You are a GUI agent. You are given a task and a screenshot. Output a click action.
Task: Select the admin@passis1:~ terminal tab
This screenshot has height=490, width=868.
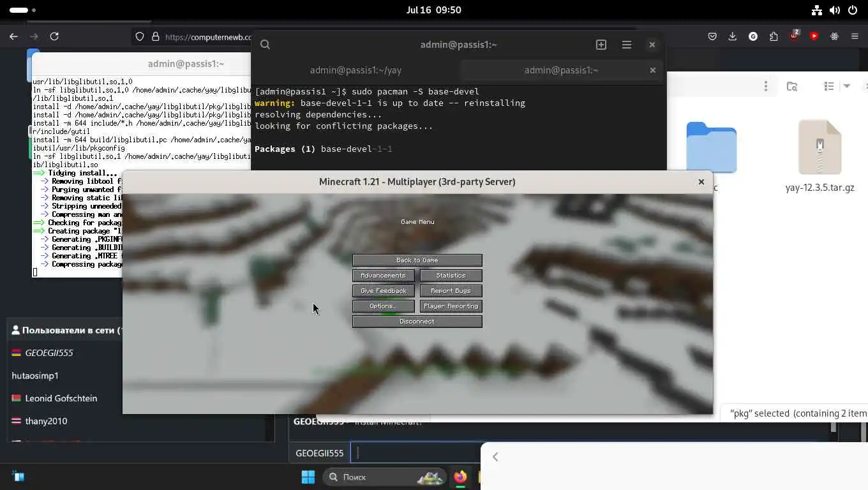(561, 70)
